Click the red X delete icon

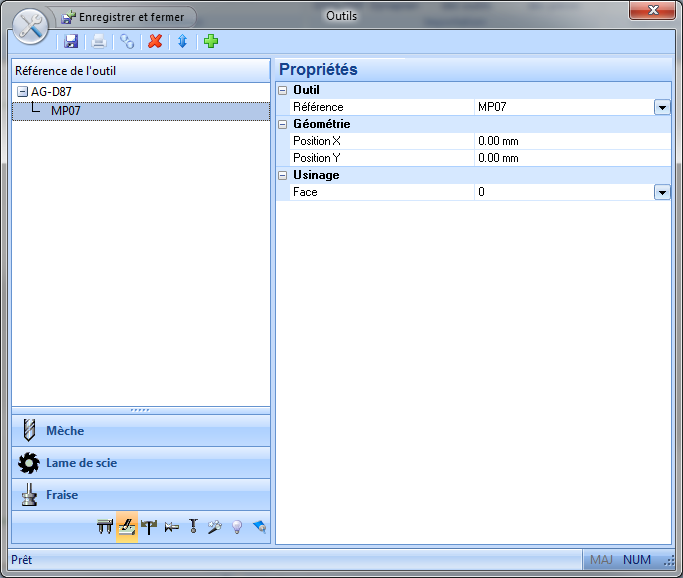tap(155, 42)
